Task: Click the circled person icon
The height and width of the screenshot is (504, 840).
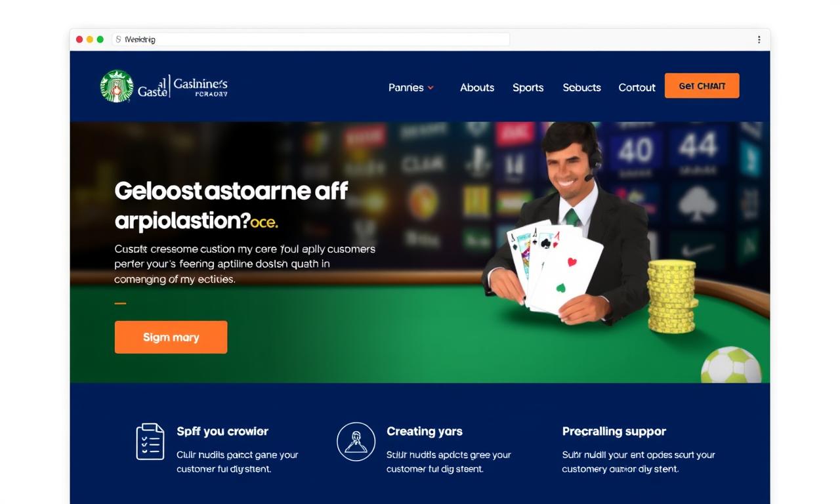Action: pyautogui.click(x=356, y=442)
